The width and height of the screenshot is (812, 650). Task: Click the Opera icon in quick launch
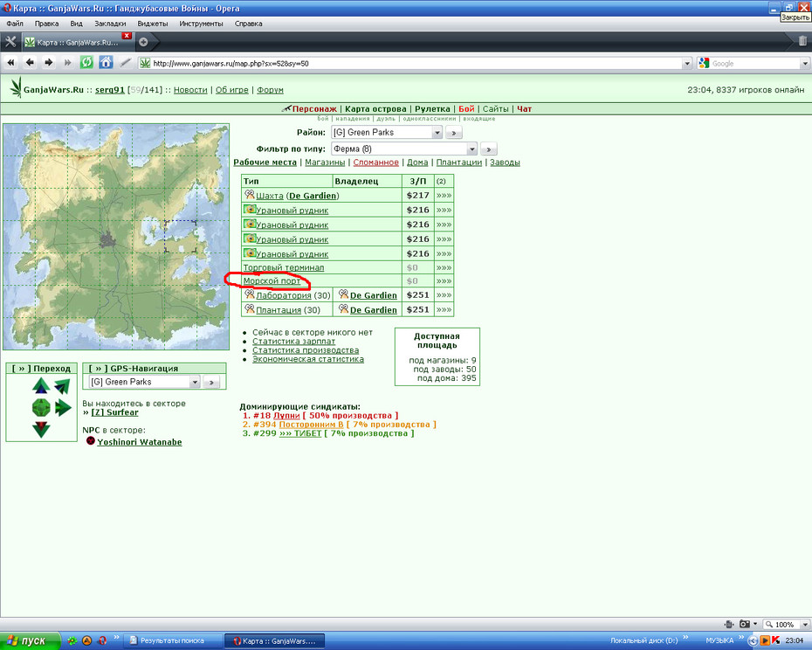(x=102, y=640)
